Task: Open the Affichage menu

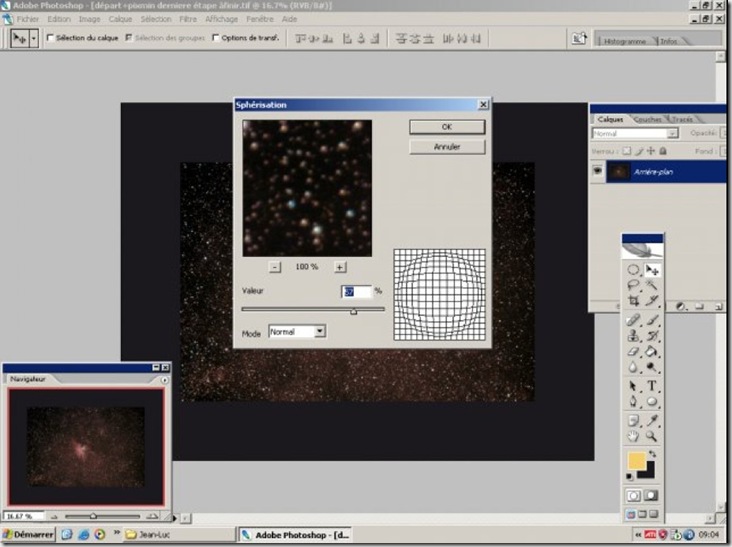Action: point(221,19)
